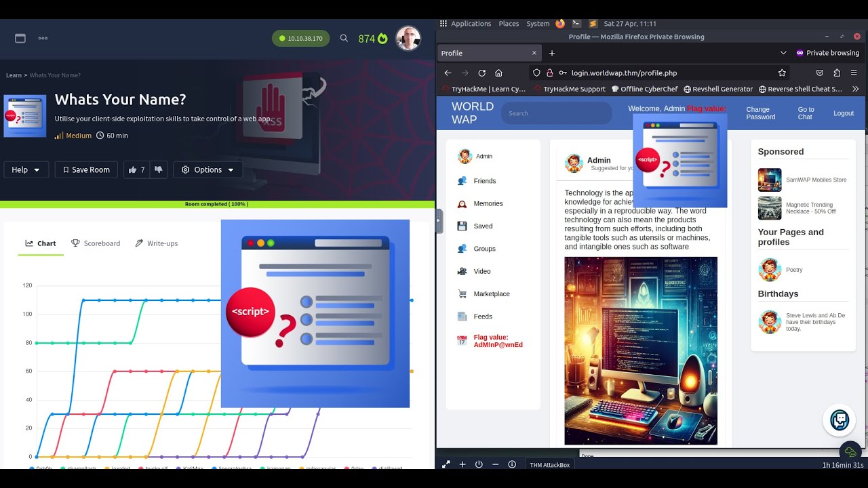
Task: Open Saved in the sidebar
Action: pos(475,226)
